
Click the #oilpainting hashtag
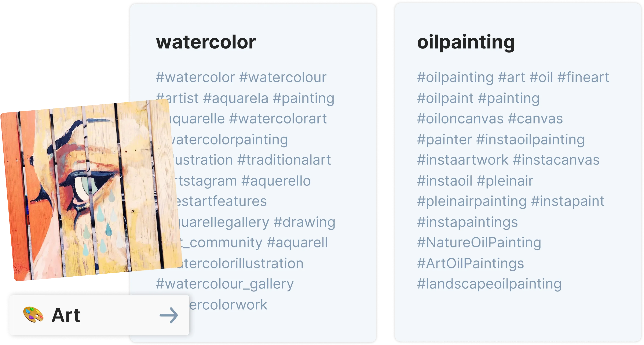tap(455, 77)
